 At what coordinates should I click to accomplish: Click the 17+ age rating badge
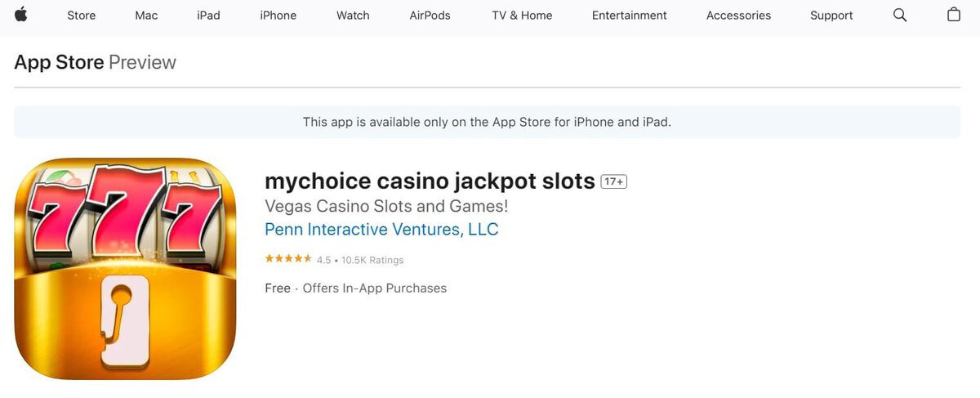(x=614, y=181)
